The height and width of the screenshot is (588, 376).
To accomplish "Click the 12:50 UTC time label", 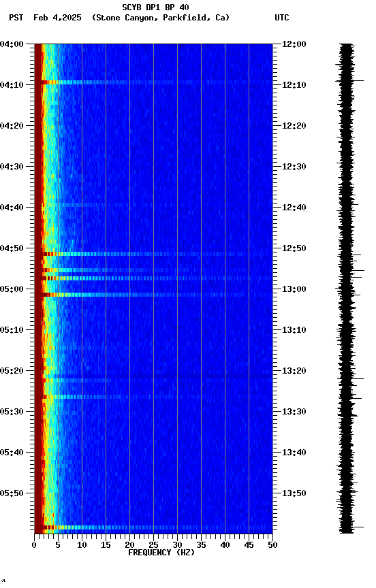I will click(294, 248).
